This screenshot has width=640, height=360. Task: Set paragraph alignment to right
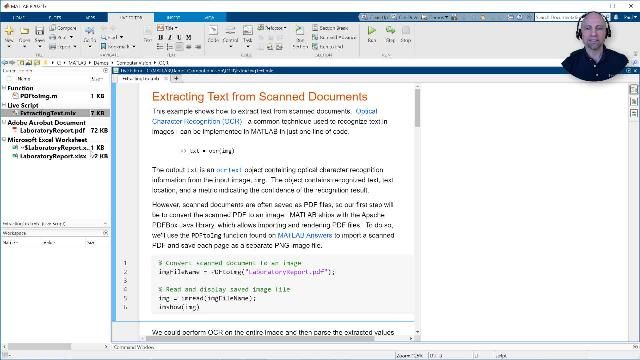[x=198, y=47]
